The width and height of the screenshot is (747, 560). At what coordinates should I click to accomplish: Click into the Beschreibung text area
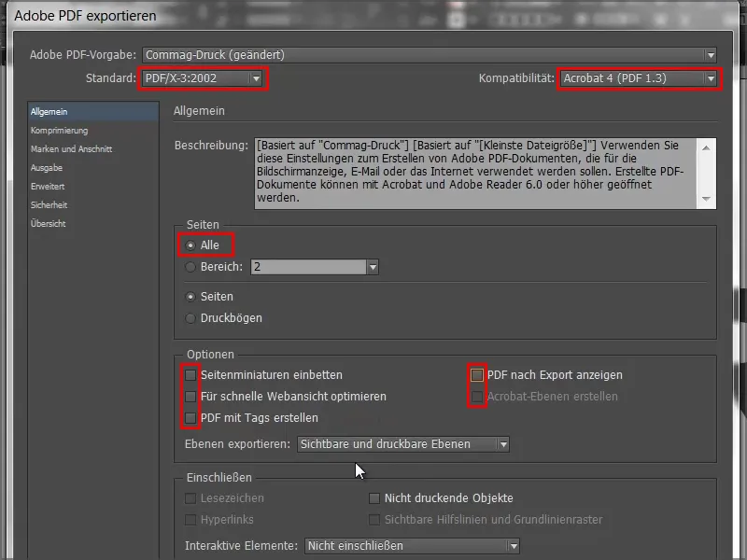tap(475, 174)
